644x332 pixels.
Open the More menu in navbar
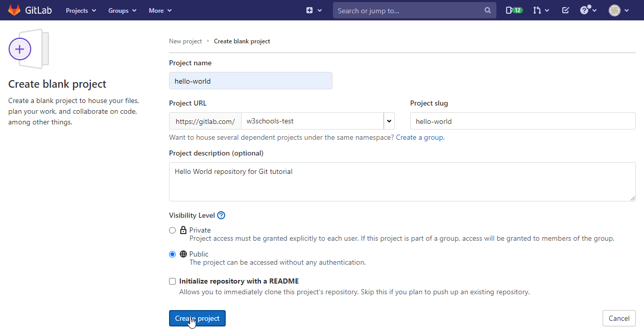160,10
